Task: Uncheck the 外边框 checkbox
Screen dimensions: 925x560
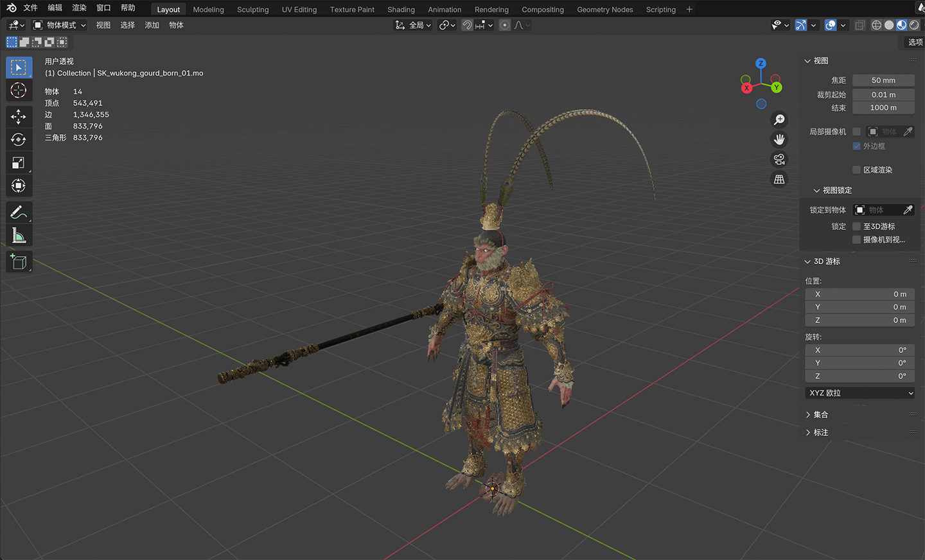Action: (856, 146)
